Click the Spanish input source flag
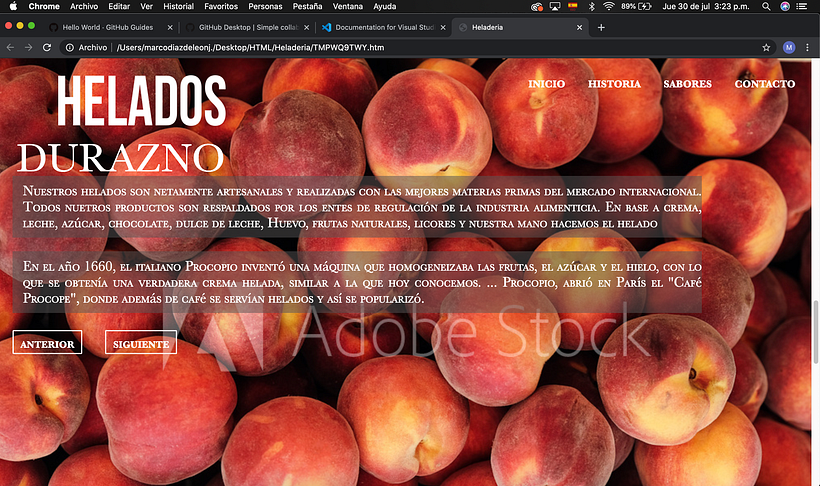 tap(573, 6)
